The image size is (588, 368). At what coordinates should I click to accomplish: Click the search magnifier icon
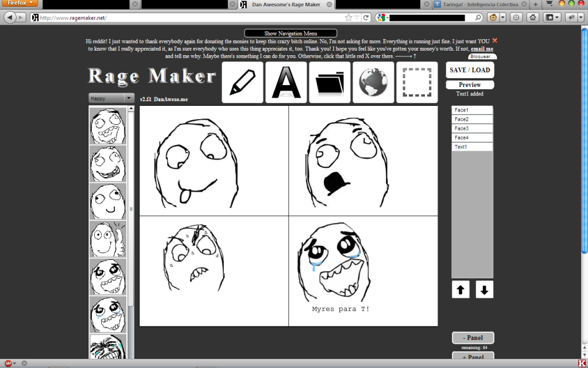click(x=478, y=17)
